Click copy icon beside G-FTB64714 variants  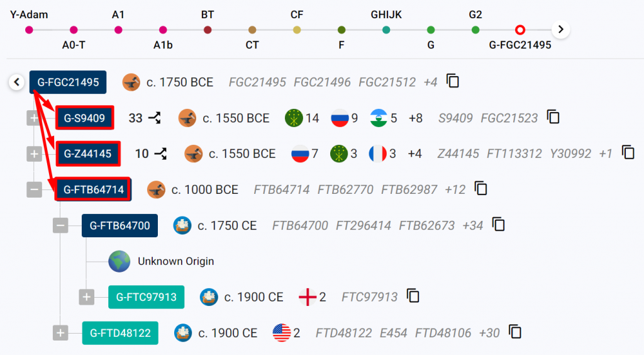481,188
